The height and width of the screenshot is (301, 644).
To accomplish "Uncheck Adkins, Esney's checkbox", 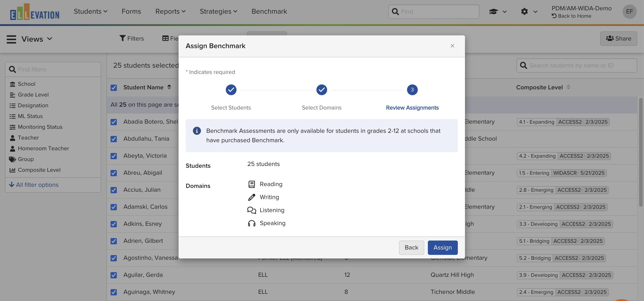I will (113, 224).
